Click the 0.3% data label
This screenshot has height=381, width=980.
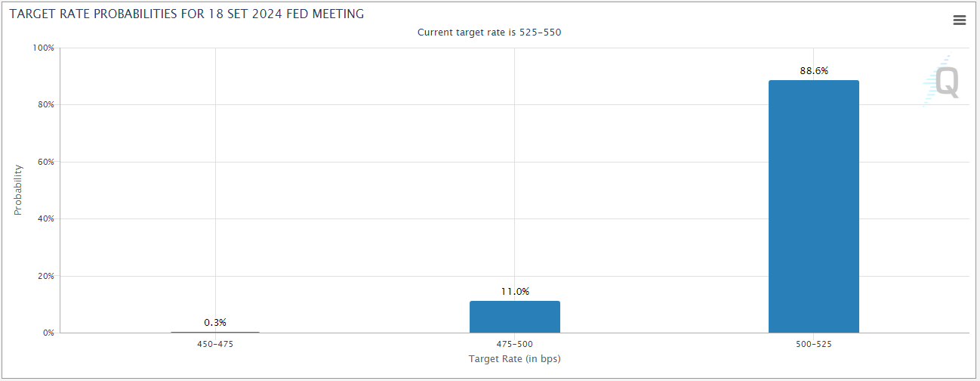coord(215,323)
